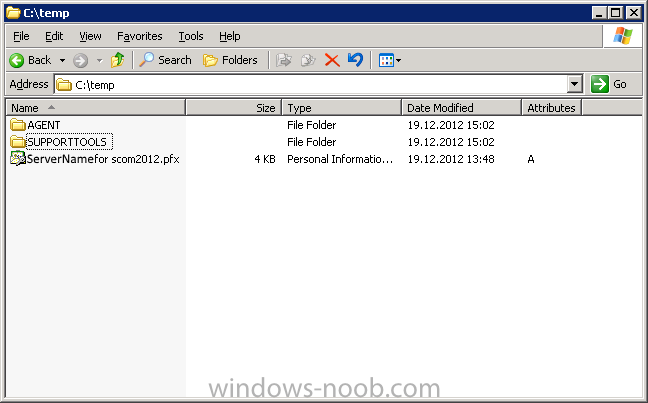The image size is (648, 403).
Task: Click the Go button
Action: tap(609, 84)
